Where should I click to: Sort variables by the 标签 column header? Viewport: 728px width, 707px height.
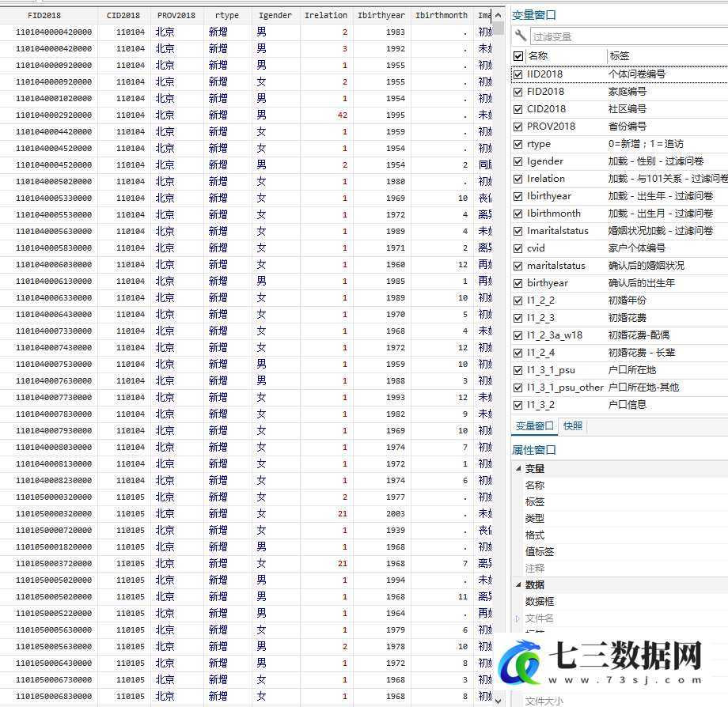pyautogui.click(x=620, y=56)
